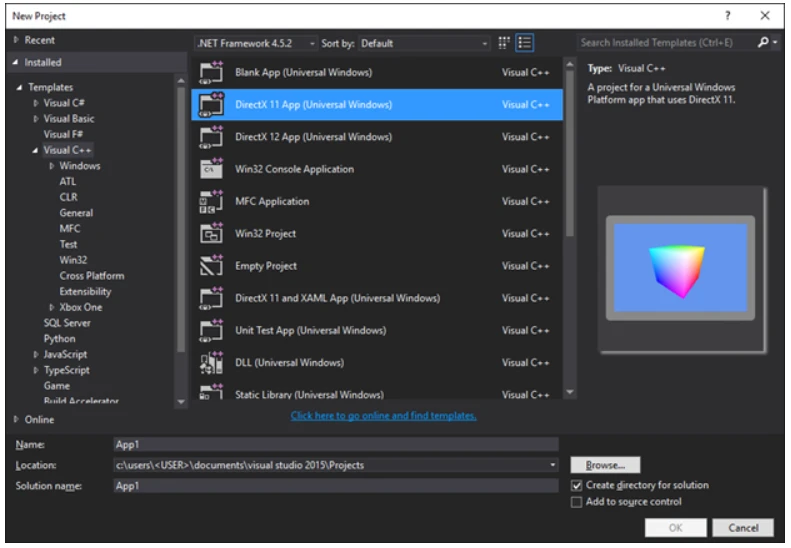Collapse the Templates tree node
The image size is (791, 548).
click(x=19, y=87)
